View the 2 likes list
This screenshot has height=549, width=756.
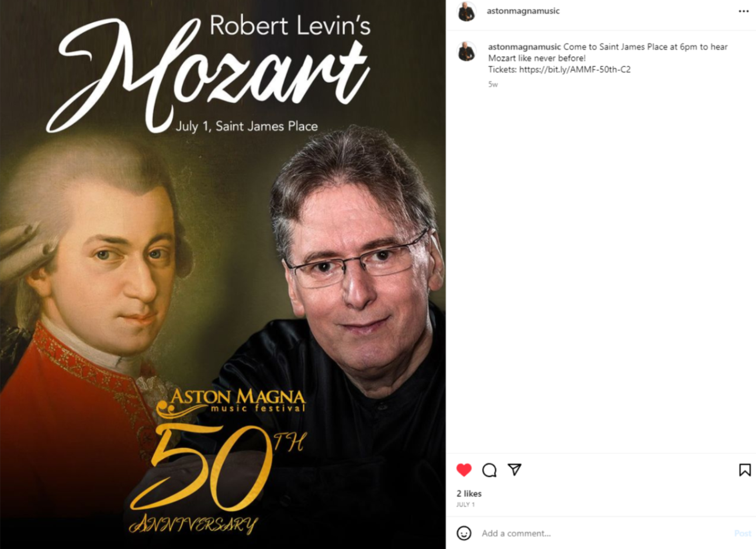[469, 494]
